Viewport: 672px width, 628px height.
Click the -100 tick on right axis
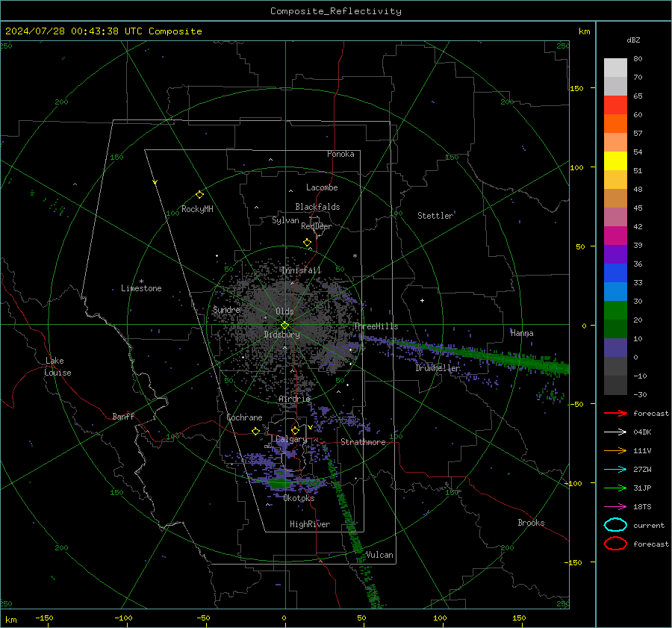pos(573,483)
